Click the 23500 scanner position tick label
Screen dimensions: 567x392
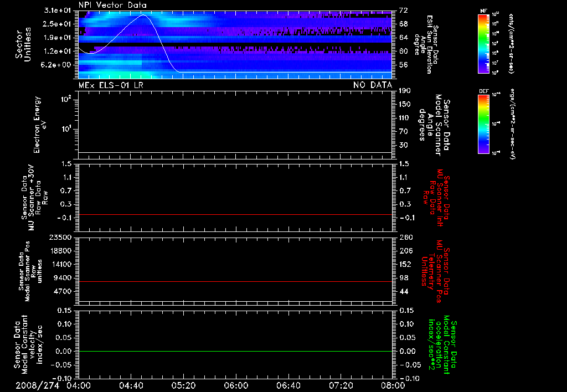coord(60,237)
